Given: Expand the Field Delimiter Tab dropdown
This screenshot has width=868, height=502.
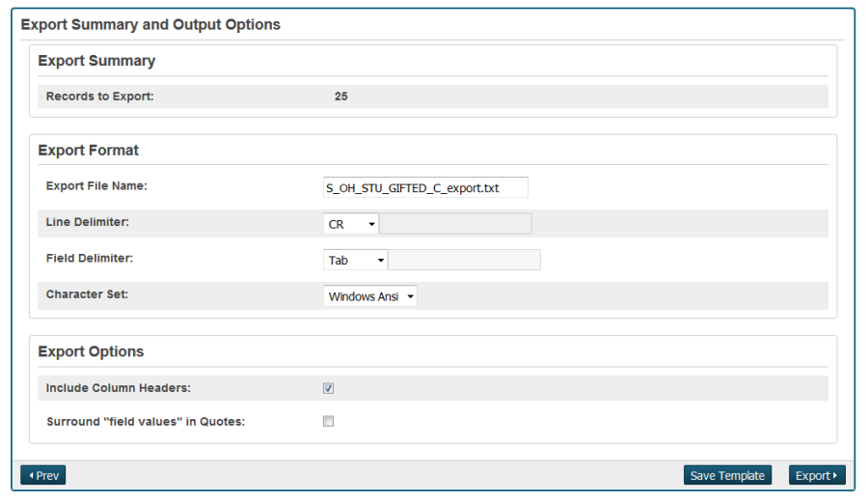Looking at the screenshot, I should [355, 260].
